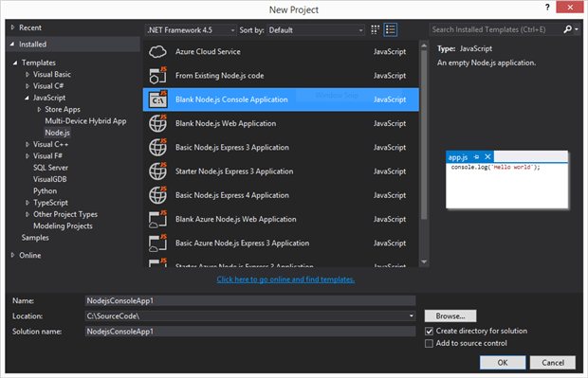The image size is (588, 378).
Task: Collapse the Templates tree node
Action: (x=15, y=63)
